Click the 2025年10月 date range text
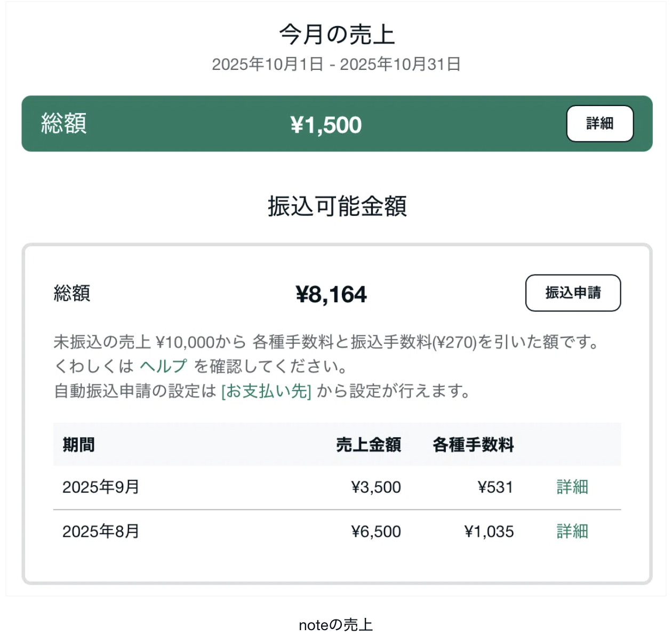Image resolution: width=672 pixels, height=644 pixels. coord(337,65)
